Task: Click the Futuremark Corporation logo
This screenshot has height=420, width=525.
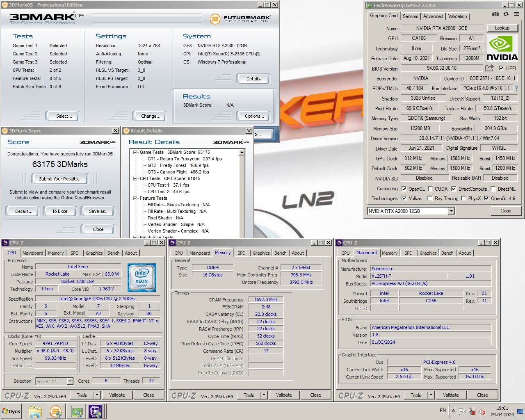Action: click(x=240, y=19)
